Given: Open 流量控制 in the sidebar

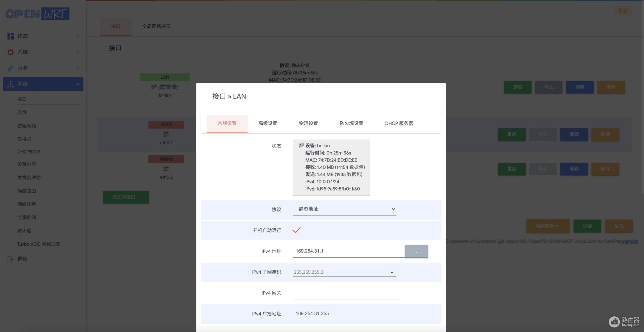Looking at the screenshot, I should pos(27,217).
